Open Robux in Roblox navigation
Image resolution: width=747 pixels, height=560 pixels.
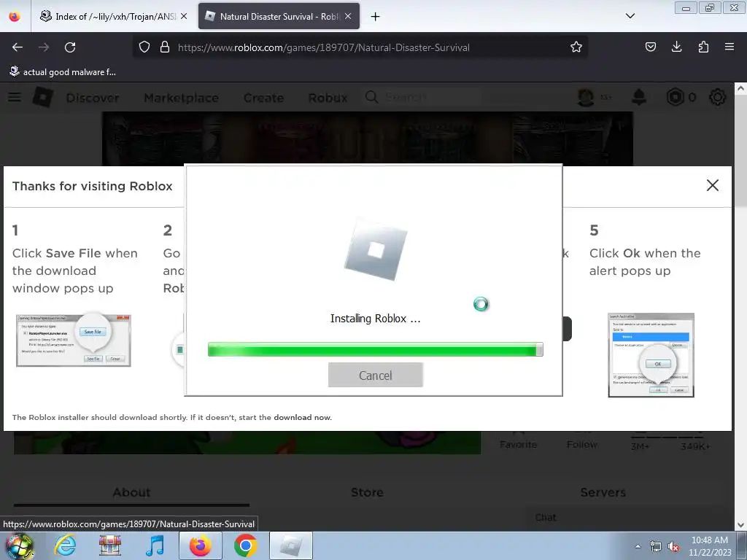pyautogui.click(x=328, y=98)
